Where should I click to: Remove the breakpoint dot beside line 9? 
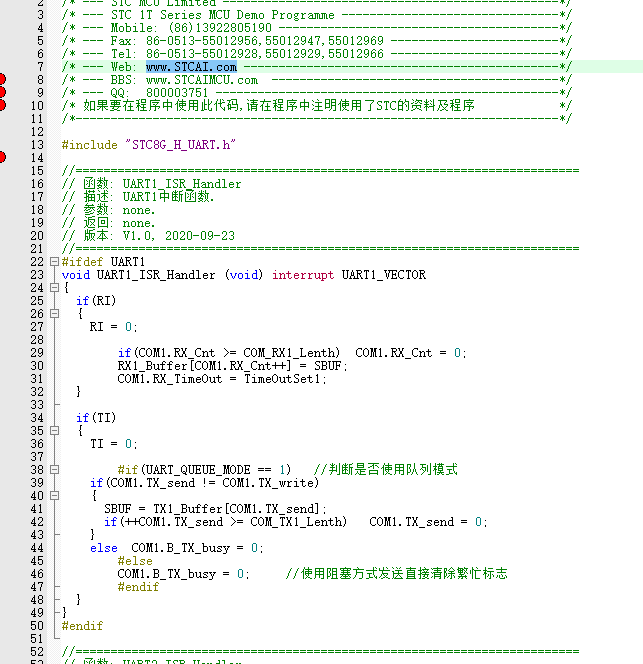(2, 92)
